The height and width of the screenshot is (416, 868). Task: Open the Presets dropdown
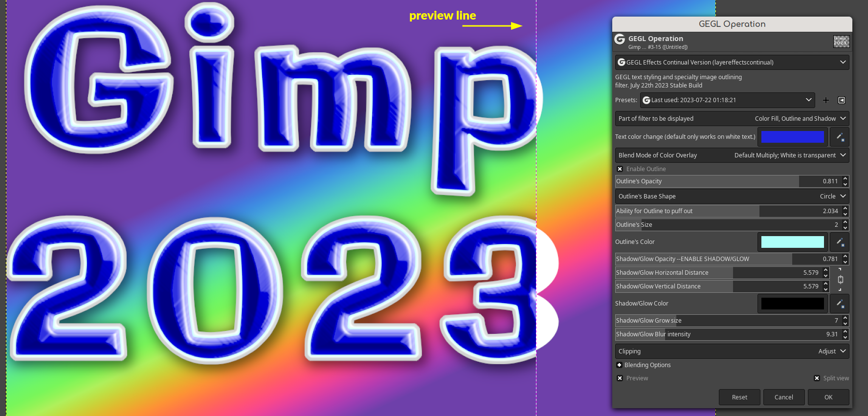pyautogui.click(x=727, y=100)
